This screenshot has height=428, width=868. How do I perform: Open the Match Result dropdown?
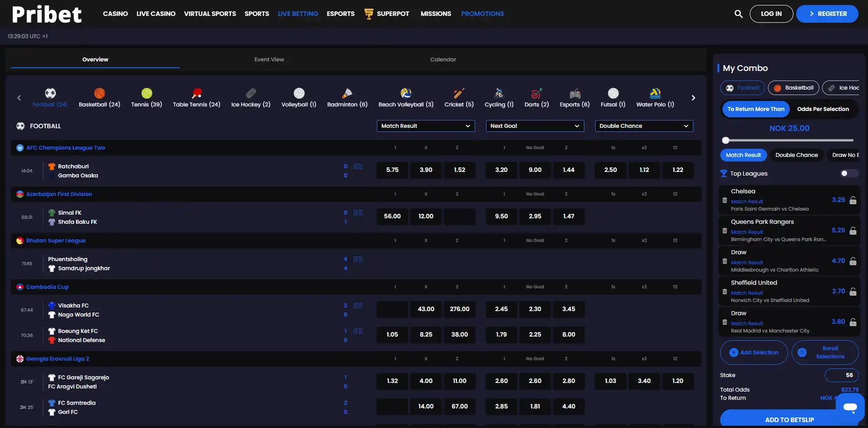click(x=426, y=126)
